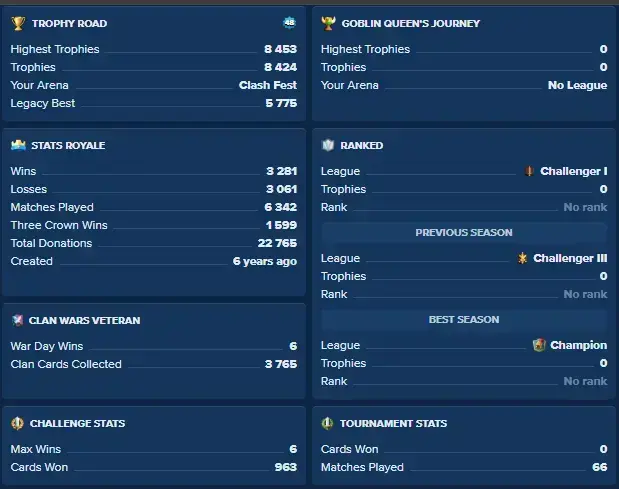
Task: Click the Total Donations label
Action: (x=51, y=243)
